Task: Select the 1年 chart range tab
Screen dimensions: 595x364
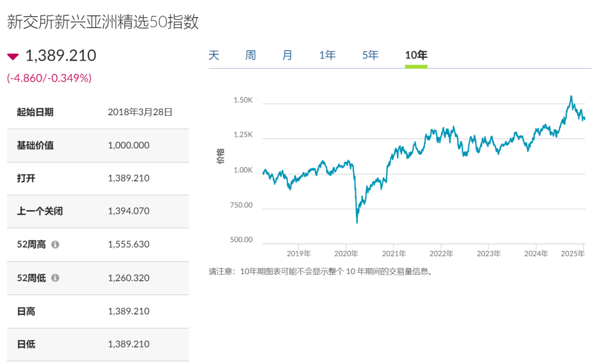Action: (x=327, y=55)
